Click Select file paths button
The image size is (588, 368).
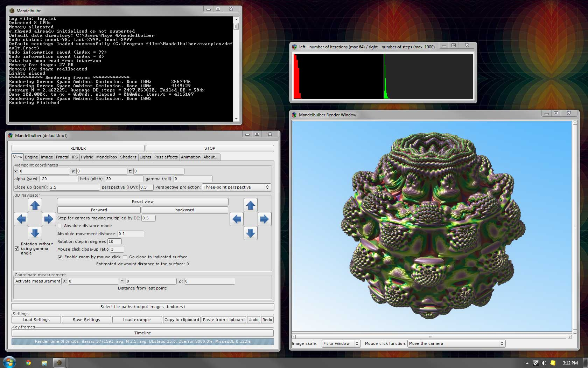pyautogui.click(x=143, y=307)
